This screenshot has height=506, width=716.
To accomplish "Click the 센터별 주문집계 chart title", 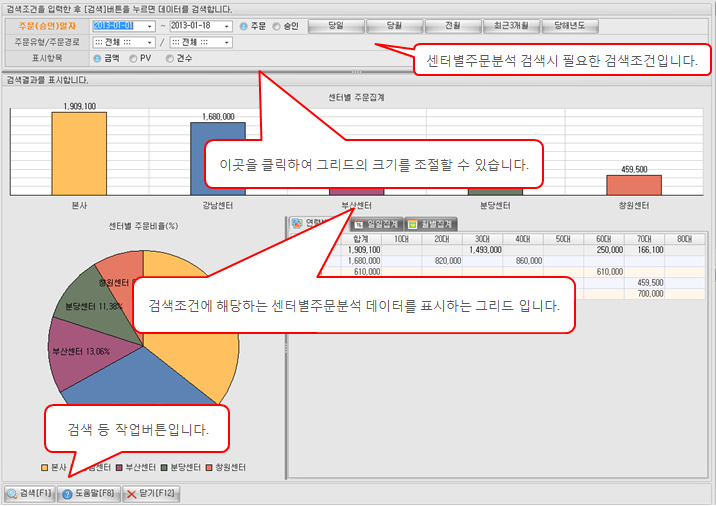I will pyautogui.click(x=357, y=97).
